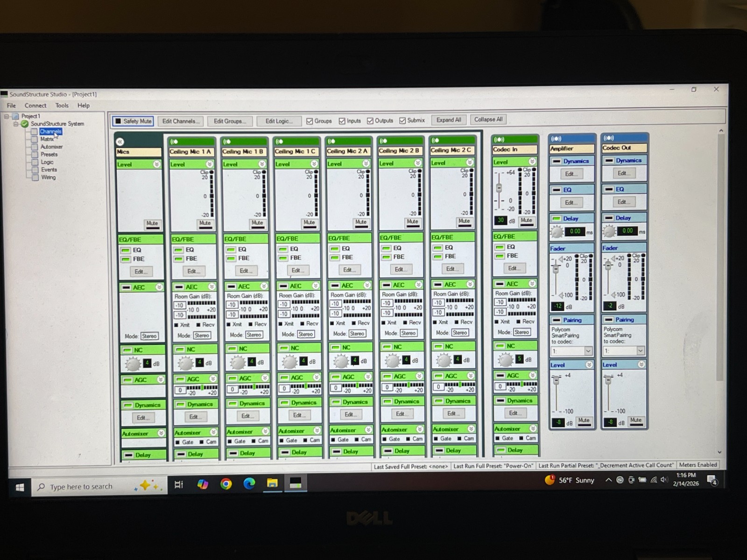Collapse the Amplifier Level section
Image resolution: width=747 pixels, height=560 pixels.
click(589, 364)
